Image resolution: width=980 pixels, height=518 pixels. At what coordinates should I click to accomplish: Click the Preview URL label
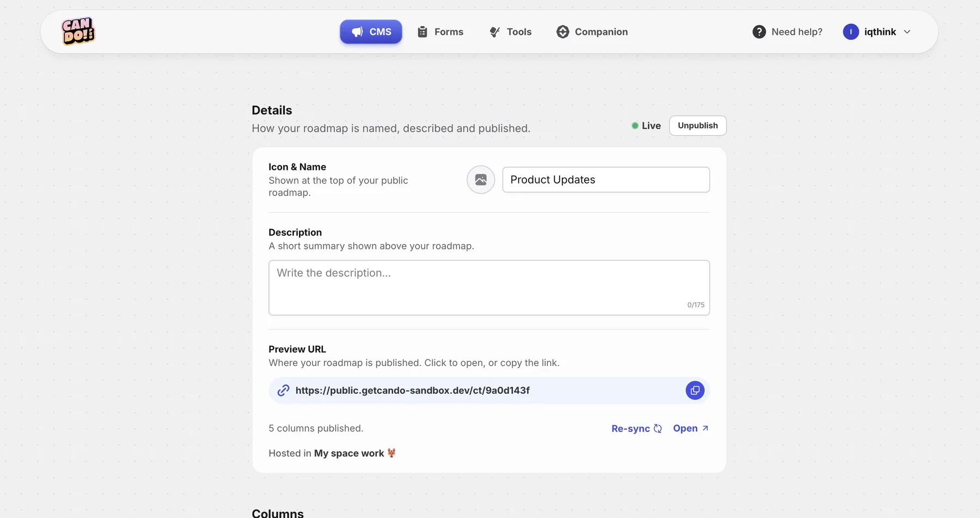(297, 349)
